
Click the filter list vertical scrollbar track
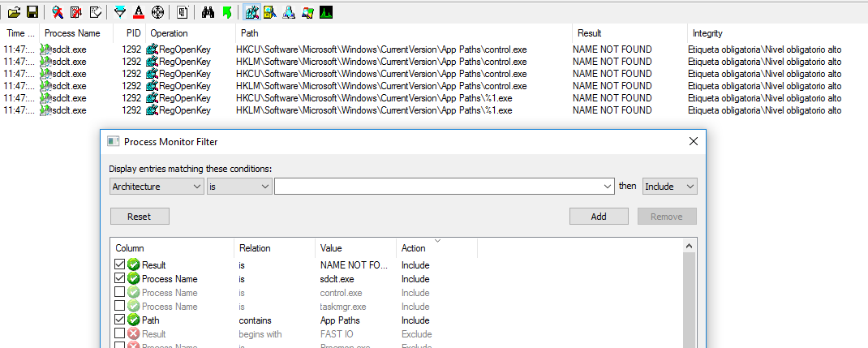click(x=690, y=300)
